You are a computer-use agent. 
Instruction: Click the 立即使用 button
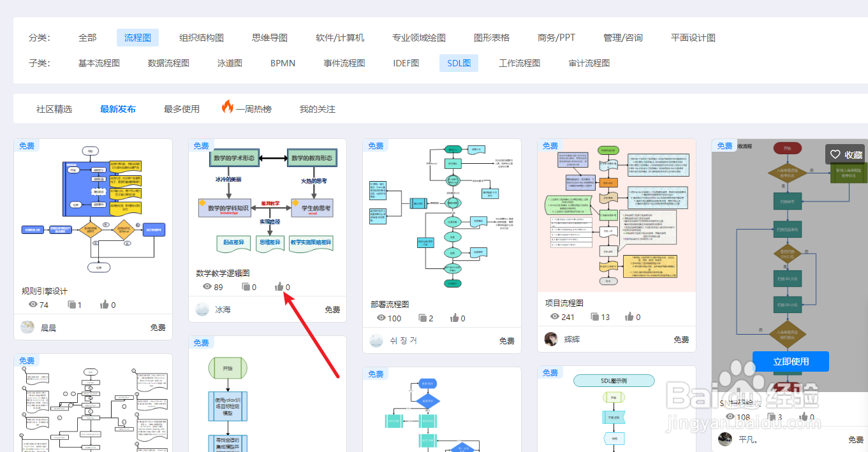(790, 361)
